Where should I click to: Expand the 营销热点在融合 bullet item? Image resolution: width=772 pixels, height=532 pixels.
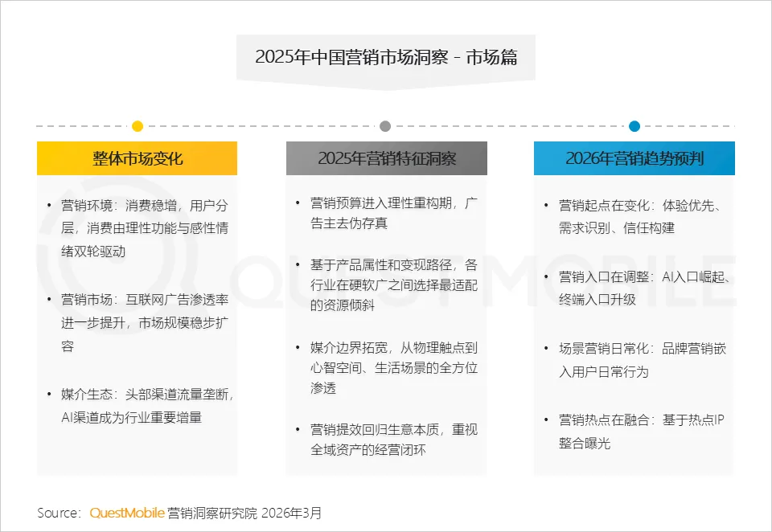click(639, 432)
